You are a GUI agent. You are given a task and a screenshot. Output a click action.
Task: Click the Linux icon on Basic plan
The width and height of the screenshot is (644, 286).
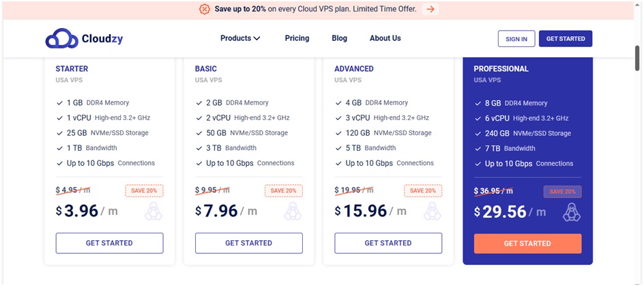pyautogui.click(x=293, y=212)
